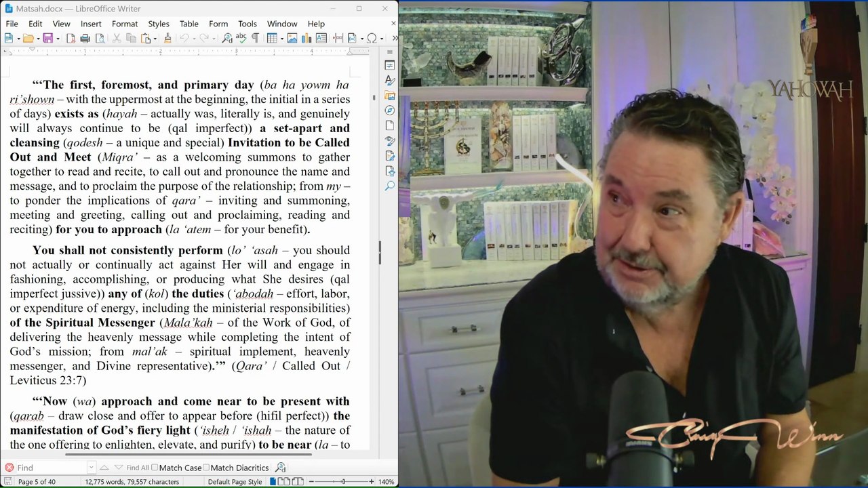Insert a special character (omega icon)

point(371,38)
